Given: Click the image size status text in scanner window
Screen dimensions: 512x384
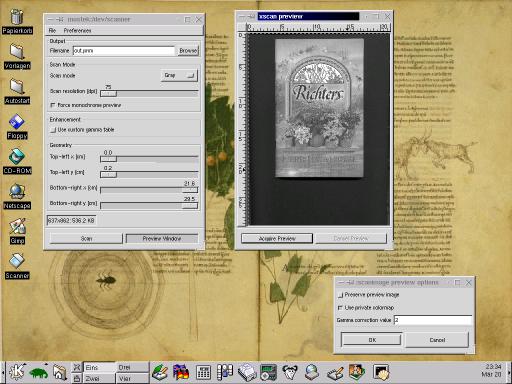Looking at the screenshot, I should [71, 221].
